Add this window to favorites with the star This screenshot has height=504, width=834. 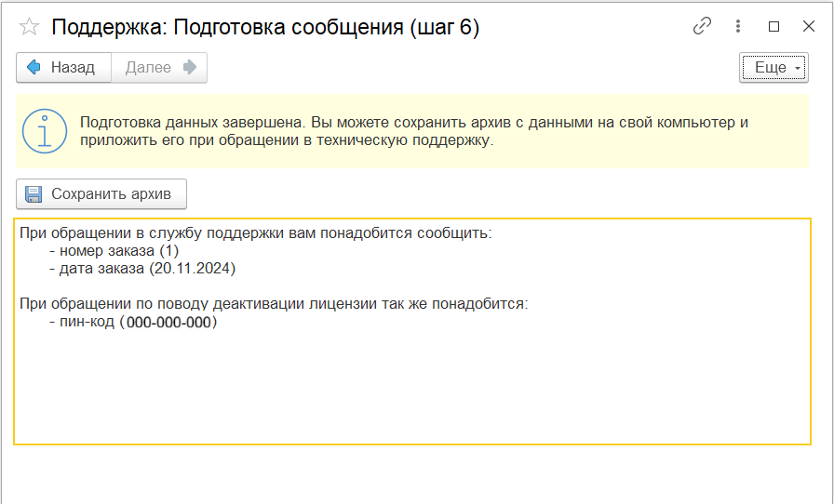30,27
